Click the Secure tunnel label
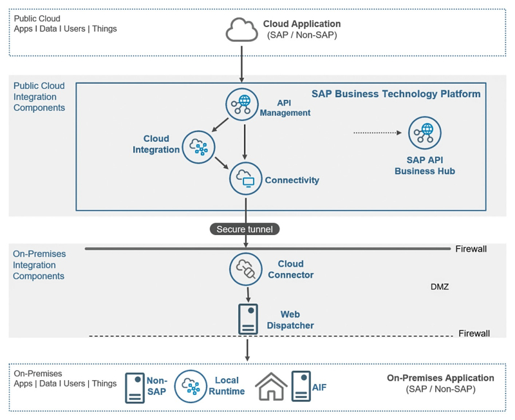Screen dimensions: 515x420 [245, 229]
